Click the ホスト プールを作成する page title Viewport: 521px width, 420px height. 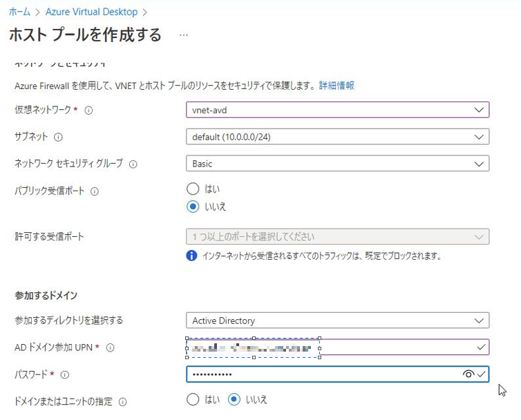[85, 35]
